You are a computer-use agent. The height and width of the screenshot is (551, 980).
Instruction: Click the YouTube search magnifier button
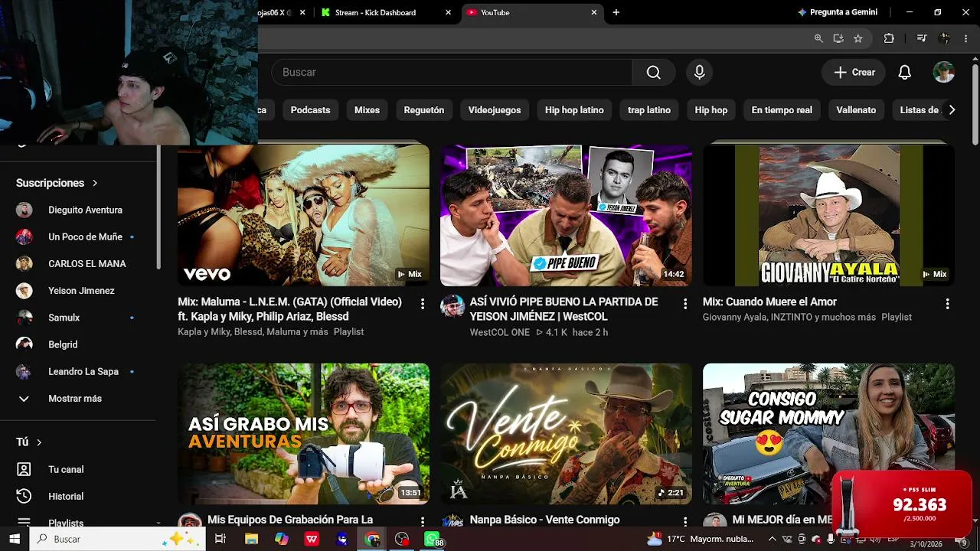[x=653, y=72]
